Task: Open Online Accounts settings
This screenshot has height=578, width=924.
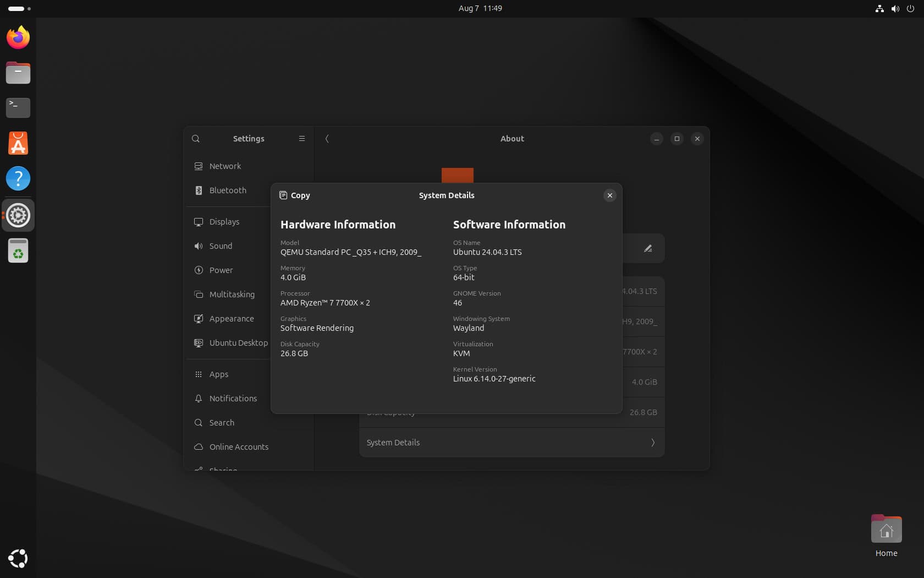Action: 249,447
